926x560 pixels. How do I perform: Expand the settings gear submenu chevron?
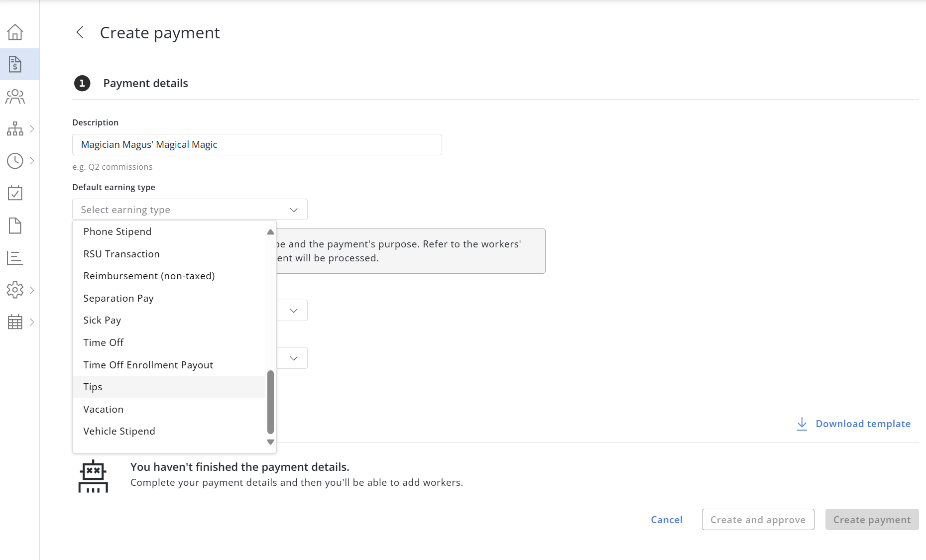tap(32, 290)
